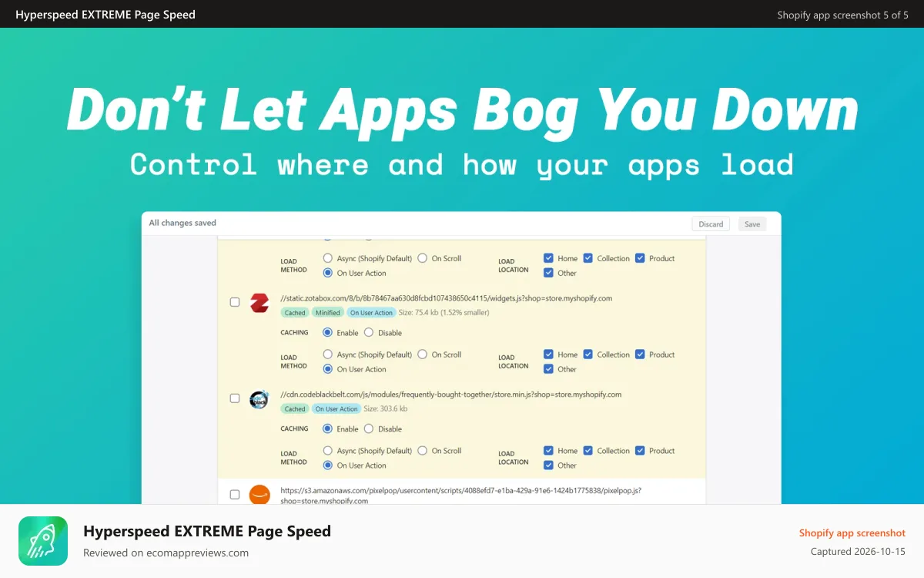Uncheck Home location for codeblackbelt script

[x=548, y=451]
